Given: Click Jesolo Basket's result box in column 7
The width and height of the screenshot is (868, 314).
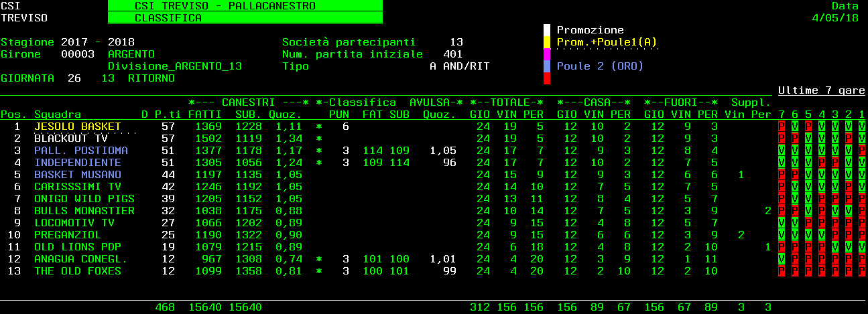Looking at the screenshot, I should (x=782, y=127).
